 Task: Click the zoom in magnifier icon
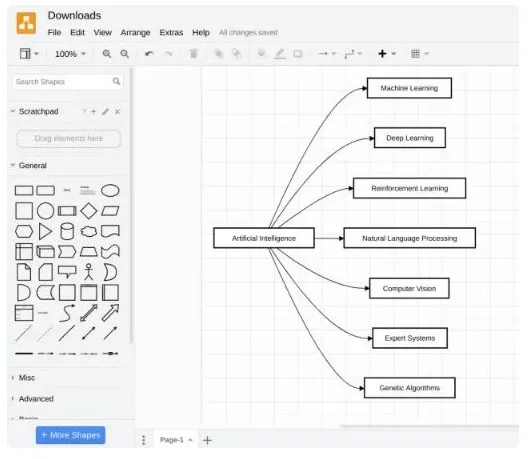[x=107, y=54]
